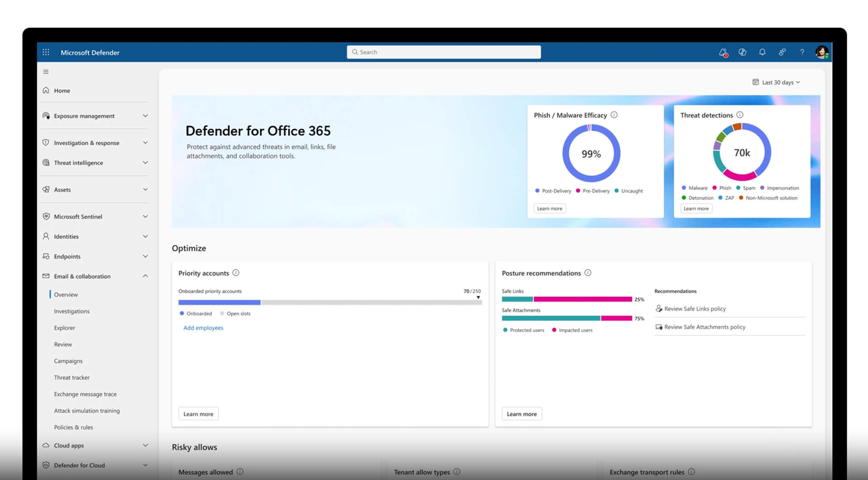The height and width of the screenshot is (480, 868).
Task: Click the Home house icon
Action: (x=46, y=90)
